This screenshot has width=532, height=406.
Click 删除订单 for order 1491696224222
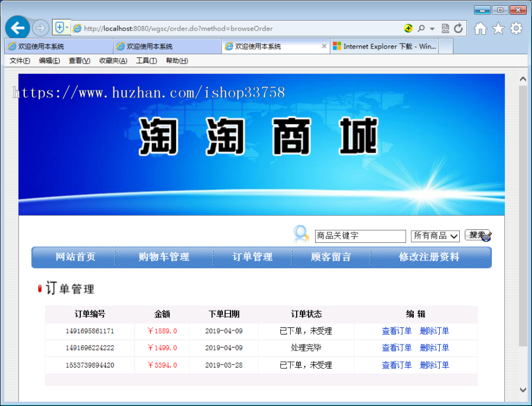tap(434, 348)
